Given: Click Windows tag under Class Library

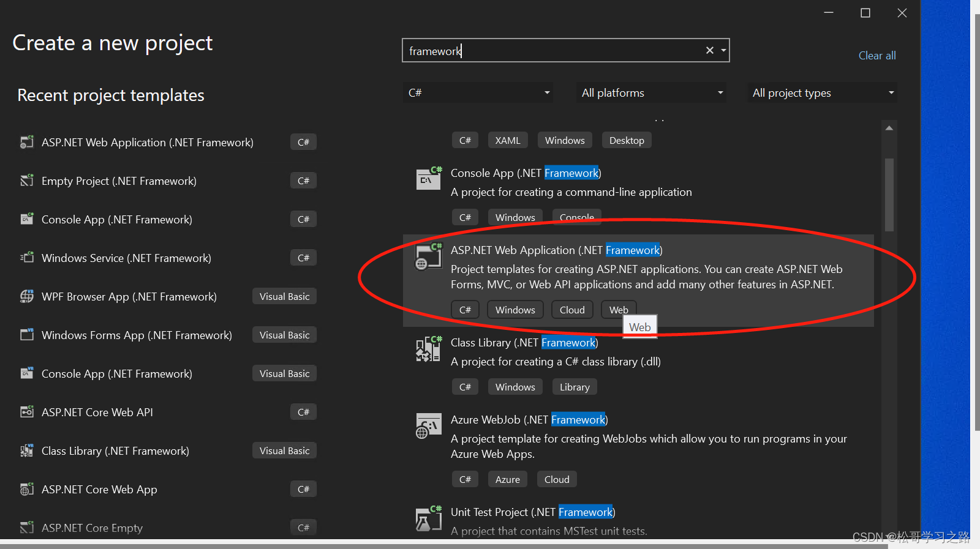Looking at the screenshot, I should pos(515,387).
